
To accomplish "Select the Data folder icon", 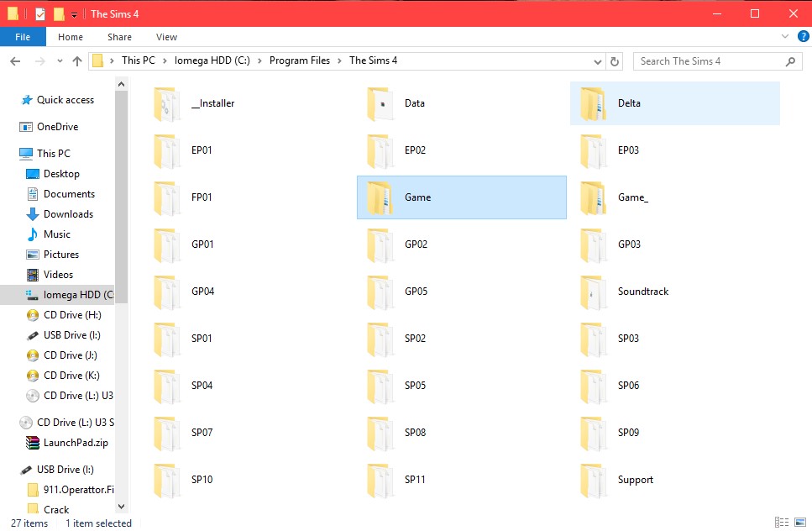I will [x=380, y=104].
